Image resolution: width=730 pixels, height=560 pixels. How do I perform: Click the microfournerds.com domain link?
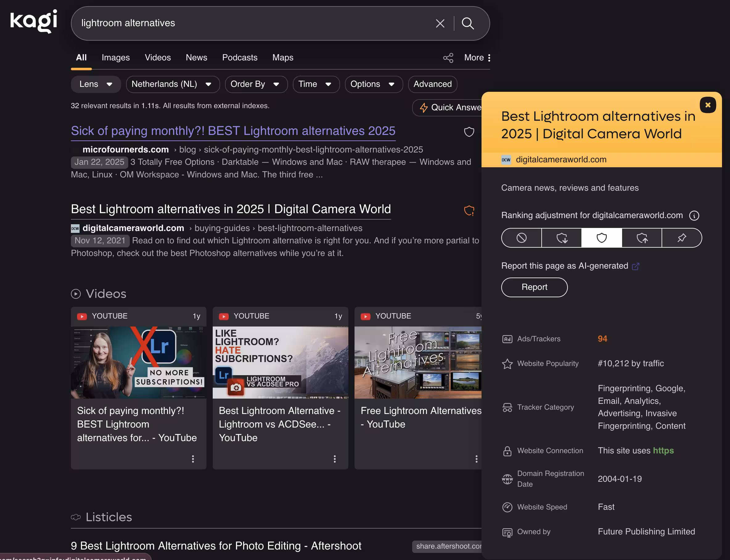(125, 150)
